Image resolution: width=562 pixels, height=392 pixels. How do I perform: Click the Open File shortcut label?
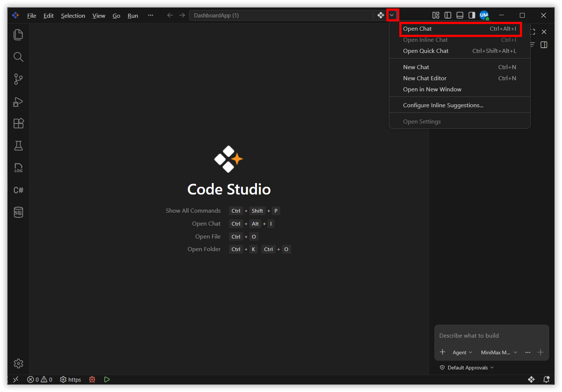pyautogui.click(x=208, y=237)
